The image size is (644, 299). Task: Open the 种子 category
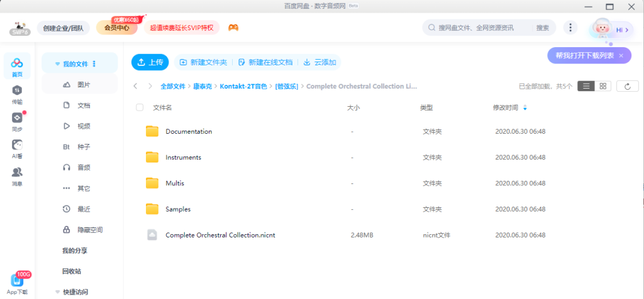[x=80, y=147]
